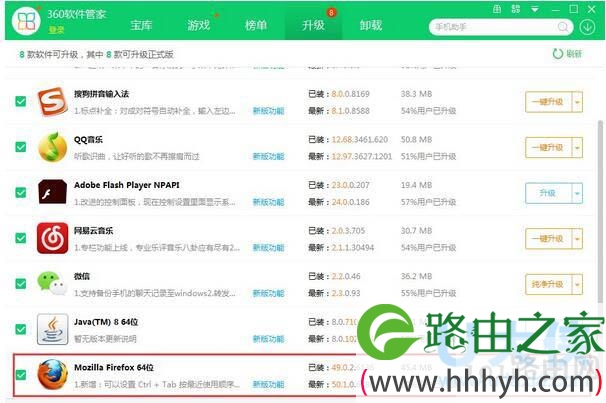Click the refresh 刷新 icon
606x403 pixels.
557,54
